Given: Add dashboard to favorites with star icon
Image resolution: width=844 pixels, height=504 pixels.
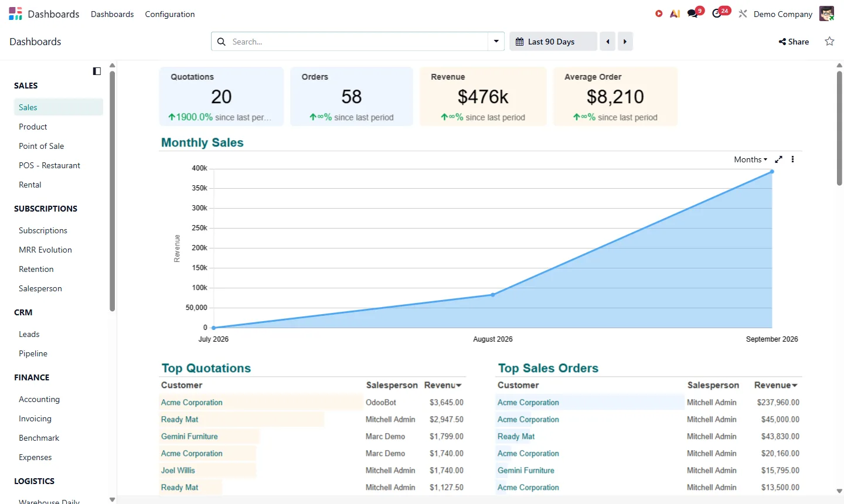Looking at the screenshot, I should [829, 41].
